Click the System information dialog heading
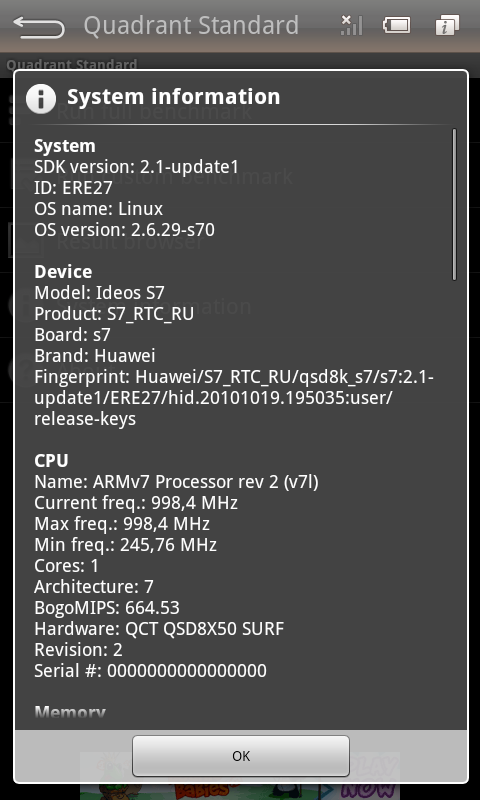This screenshot has width=480, height=800. [x=173, y=97]
